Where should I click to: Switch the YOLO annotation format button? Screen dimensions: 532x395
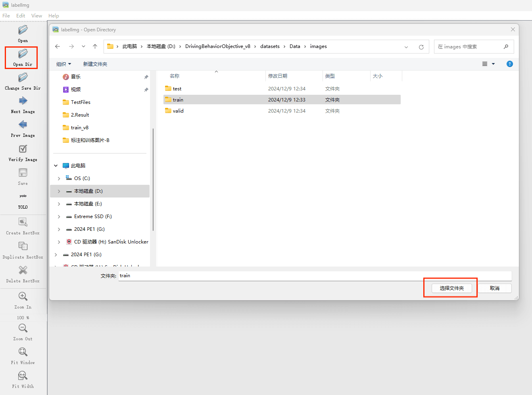pyautogui.click(x=23, y=197)
